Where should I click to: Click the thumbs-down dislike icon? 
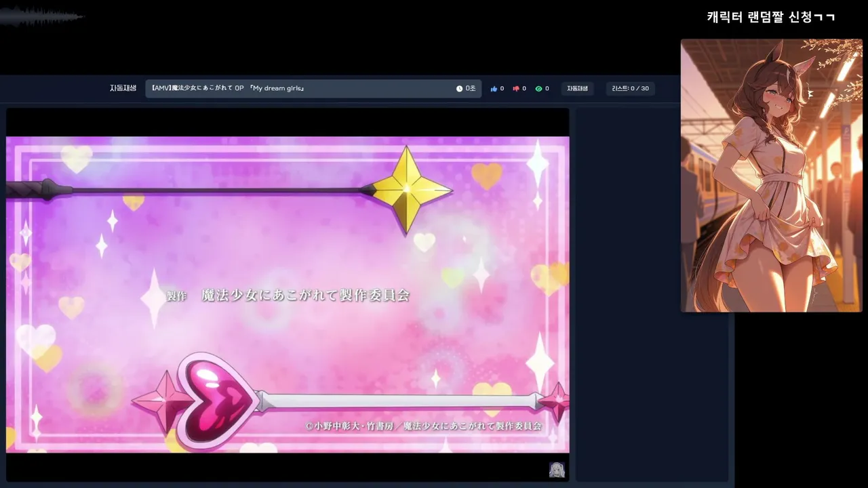tap(516, 89)
